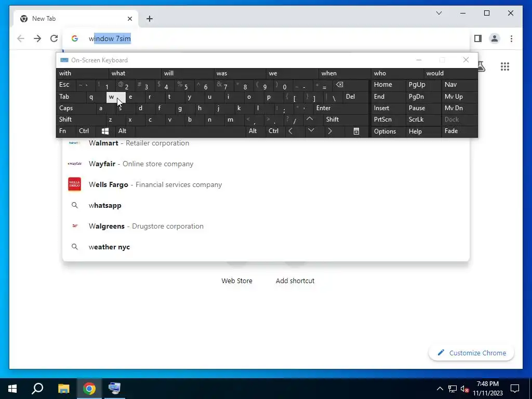Open taskbar search magnifier

click(37, 389)
